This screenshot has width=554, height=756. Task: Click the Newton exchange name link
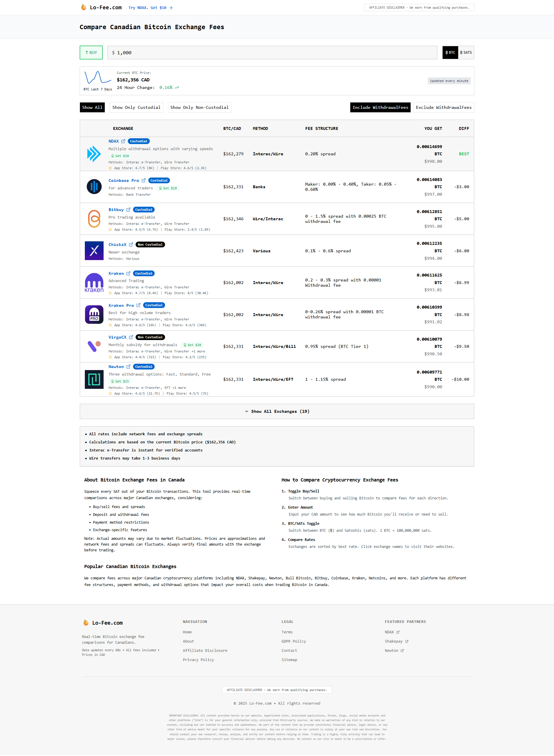(116, 367)
